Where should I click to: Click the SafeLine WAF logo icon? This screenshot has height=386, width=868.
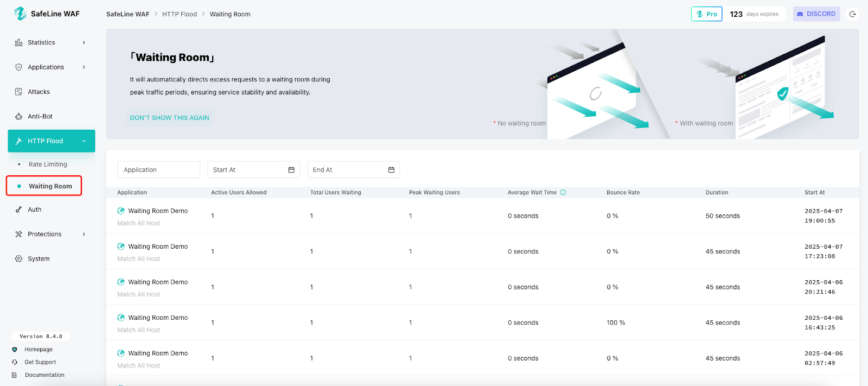click(x=20, y=14)
